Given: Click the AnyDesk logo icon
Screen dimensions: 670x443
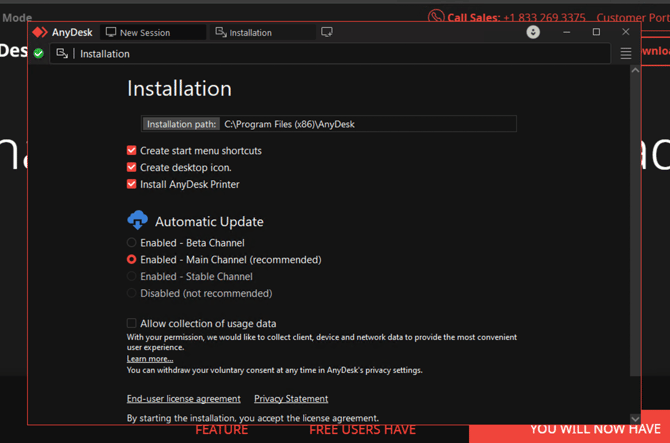Looking at the screenshot, I should [40, 32].
